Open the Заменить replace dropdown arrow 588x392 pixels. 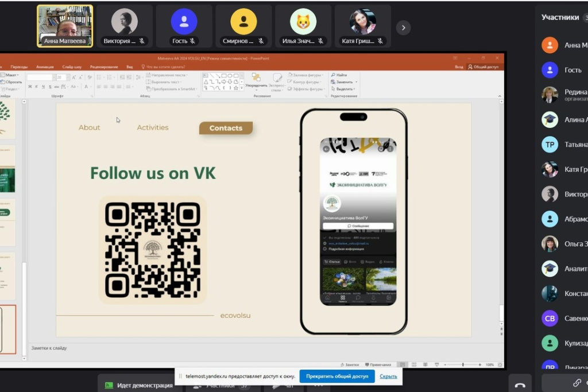(356, 81)
